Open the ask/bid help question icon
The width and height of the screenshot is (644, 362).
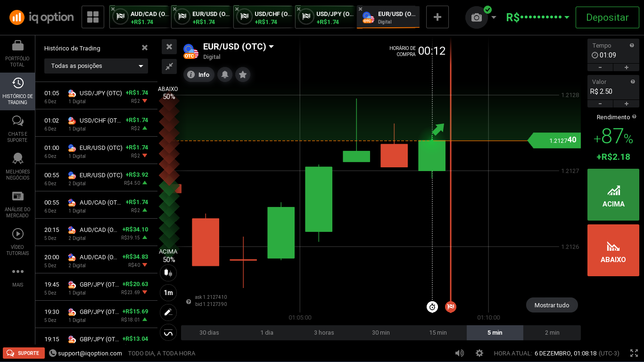(x=189, y=301)
